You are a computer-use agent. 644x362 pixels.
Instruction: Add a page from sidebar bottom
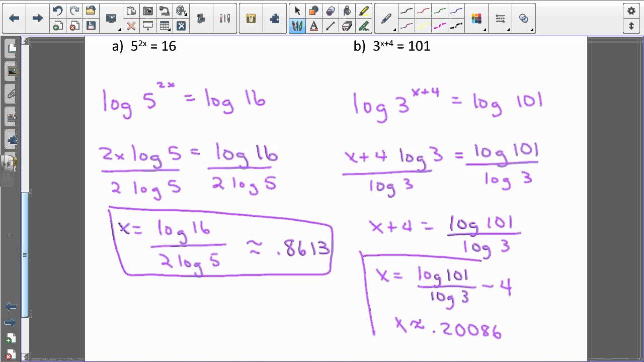coord(11,338)
